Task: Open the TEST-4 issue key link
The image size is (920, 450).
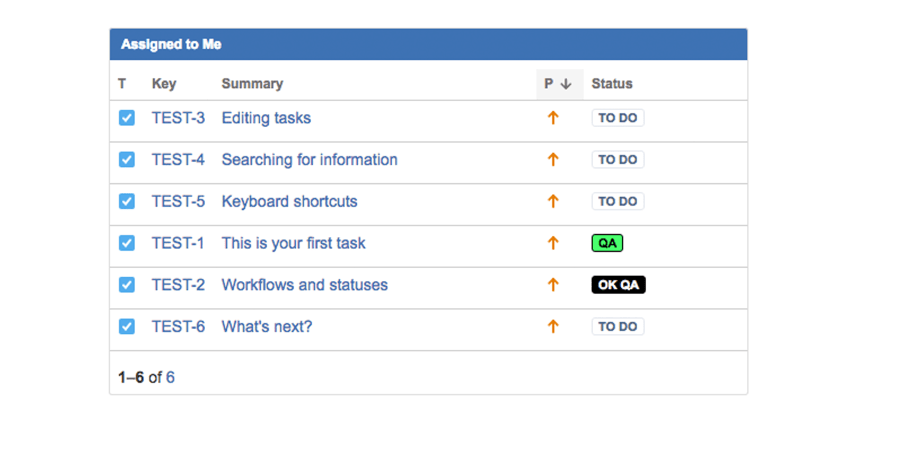Action: (x=178, y=160)
